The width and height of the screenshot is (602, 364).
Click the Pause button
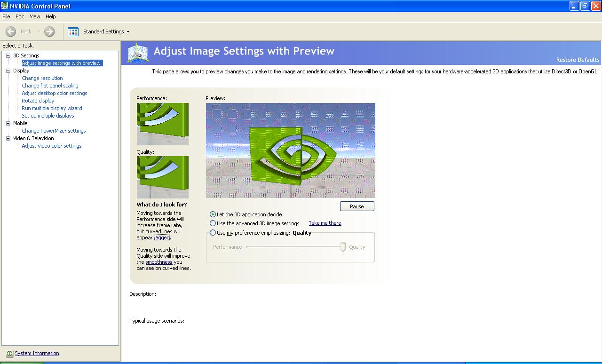click(x=357, y=206)
